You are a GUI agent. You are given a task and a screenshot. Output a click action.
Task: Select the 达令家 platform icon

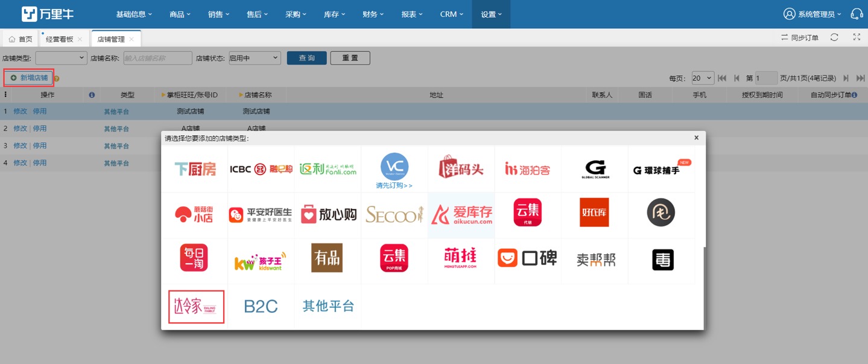point(195,307)
